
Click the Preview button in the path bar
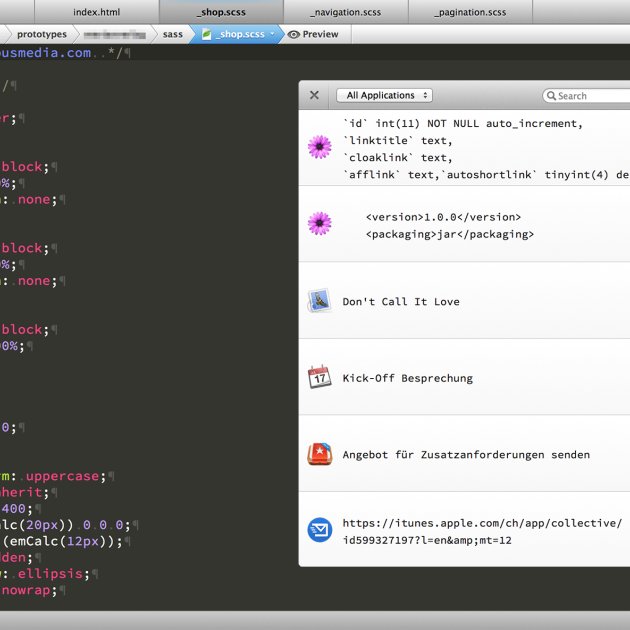coord(313,34)
